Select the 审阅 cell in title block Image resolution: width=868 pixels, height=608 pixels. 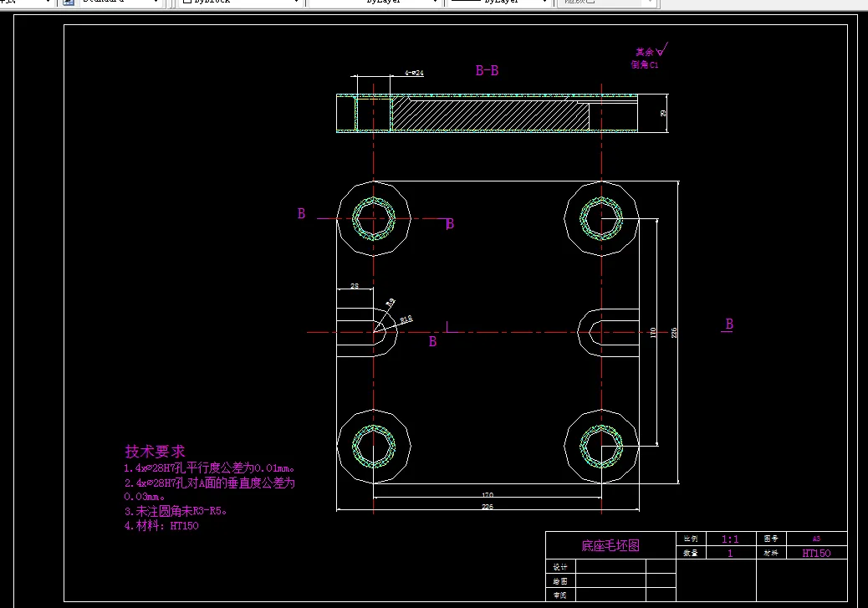pos(560,595)
